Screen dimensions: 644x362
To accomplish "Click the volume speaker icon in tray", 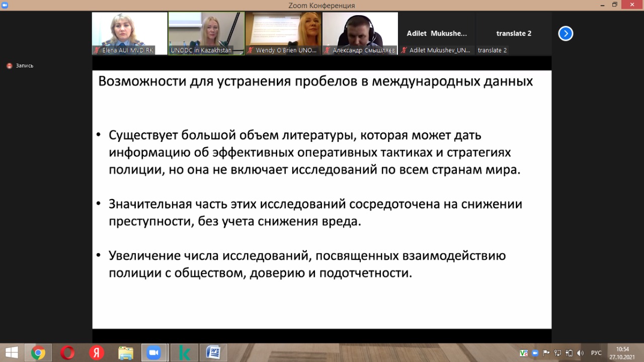I will pos(580,353).
